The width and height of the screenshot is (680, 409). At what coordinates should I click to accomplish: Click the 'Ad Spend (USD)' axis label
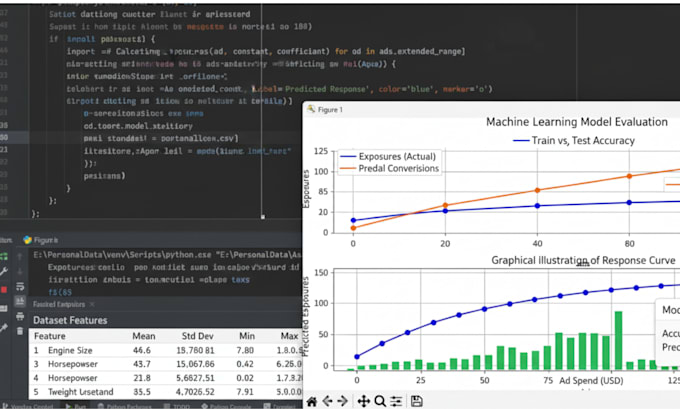pyautogui.click(x=591, y=381)
